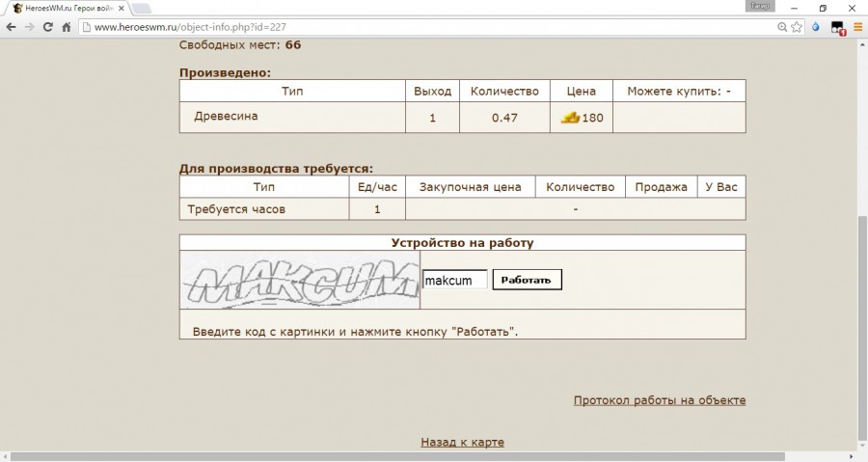
Task: Click the zoom magnifier icon in address bar
Action: pyautogui.click(x=781, y=27)
